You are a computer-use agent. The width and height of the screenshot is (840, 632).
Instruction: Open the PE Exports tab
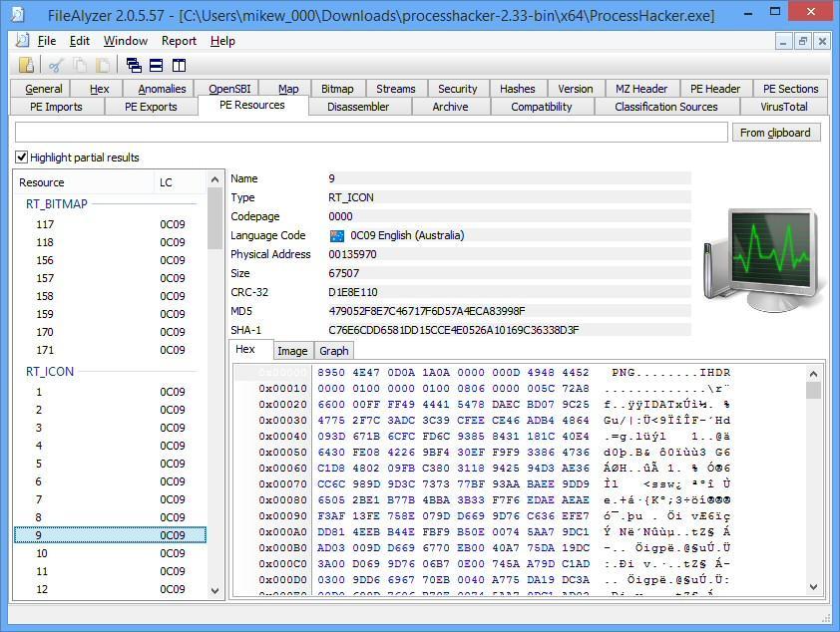[x=151, y=107]
